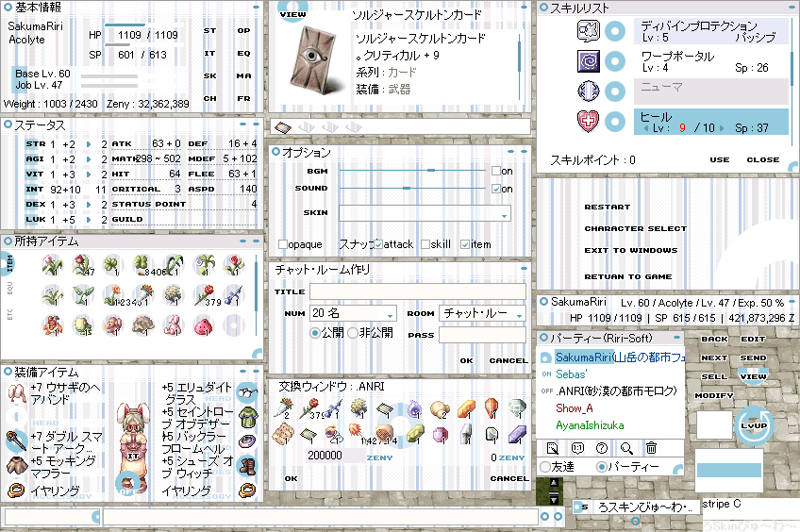Toggle BGM on checkbox
This screenshot has width=800, height=532.
[496, 171]
